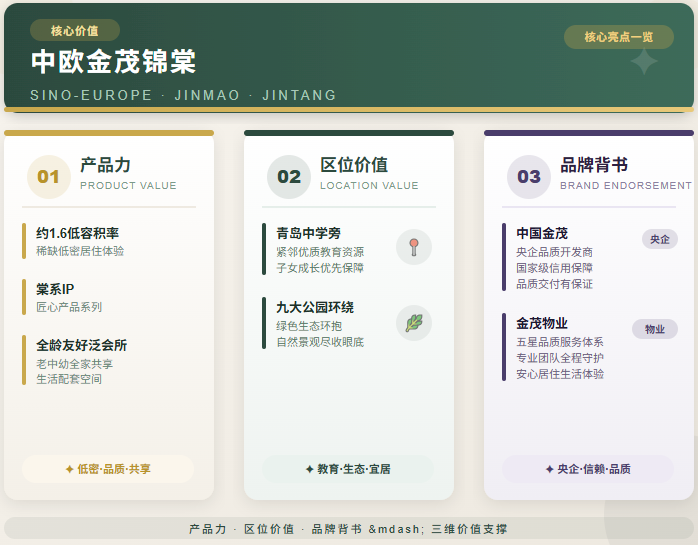Click the 五星品质服务体系 line
This screenshot has height=545, width=698.
pos(560,342)
